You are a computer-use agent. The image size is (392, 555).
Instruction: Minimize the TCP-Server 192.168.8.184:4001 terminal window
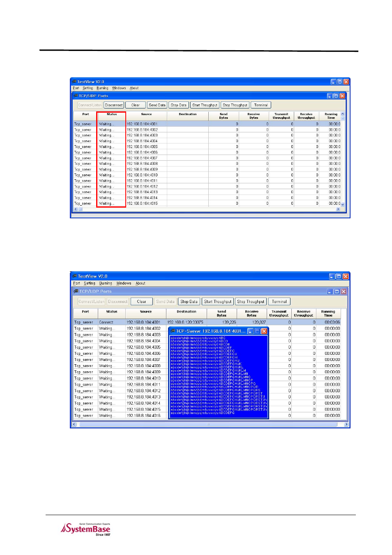(250, 331)
